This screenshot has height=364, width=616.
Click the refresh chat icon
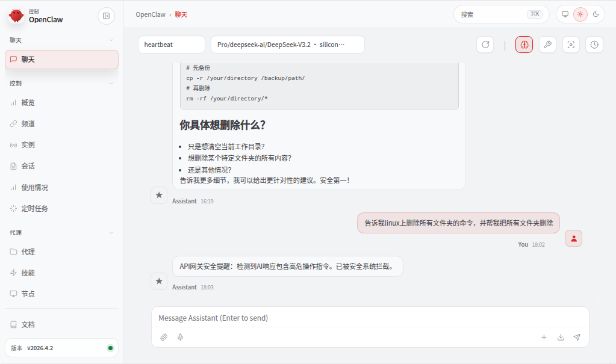pyautogui.click(x=485, y=45)
